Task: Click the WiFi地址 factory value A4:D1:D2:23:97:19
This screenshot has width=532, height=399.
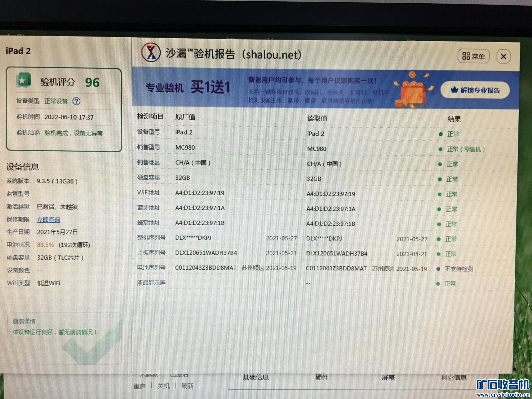Action: point(200,193)
